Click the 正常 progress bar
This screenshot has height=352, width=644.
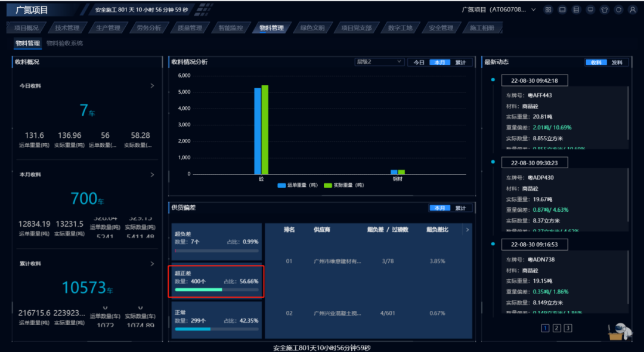coord(217,329)
